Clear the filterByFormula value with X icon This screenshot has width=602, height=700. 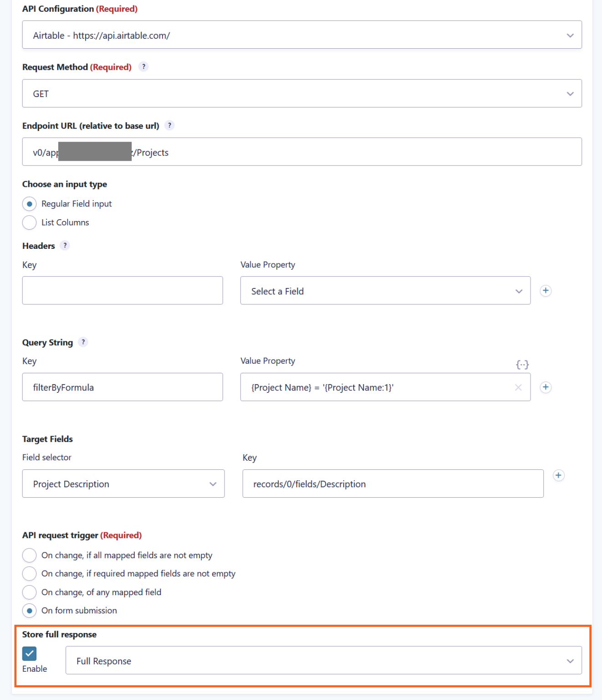pos(518,387)
